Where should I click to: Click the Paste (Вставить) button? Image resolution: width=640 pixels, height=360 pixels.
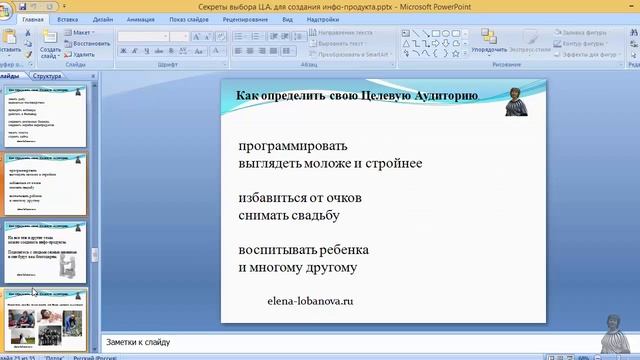tap(9, 42)
